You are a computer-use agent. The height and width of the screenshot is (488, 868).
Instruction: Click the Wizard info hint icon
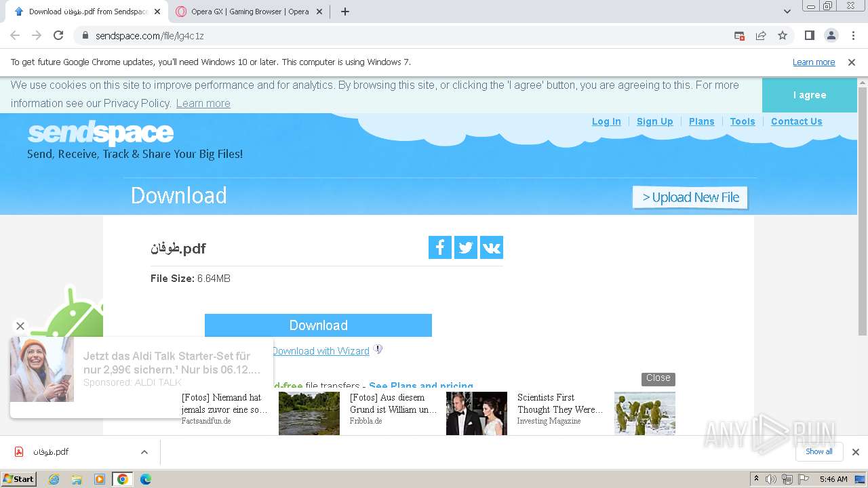(378, 350)
